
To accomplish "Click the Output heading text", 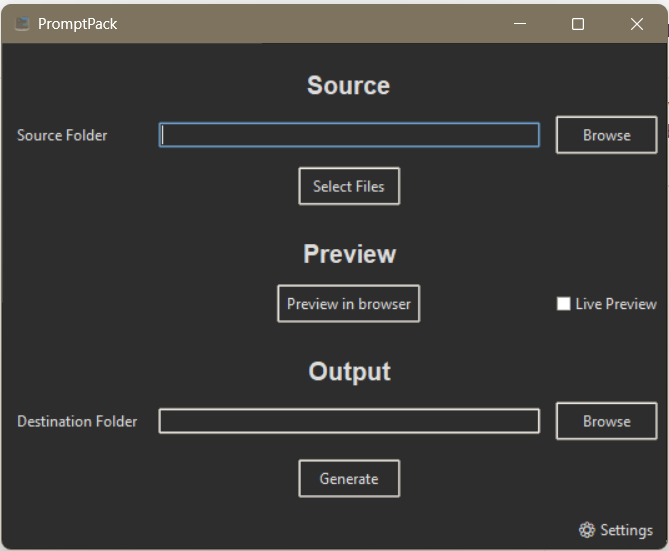I will [x=349, y=371].
